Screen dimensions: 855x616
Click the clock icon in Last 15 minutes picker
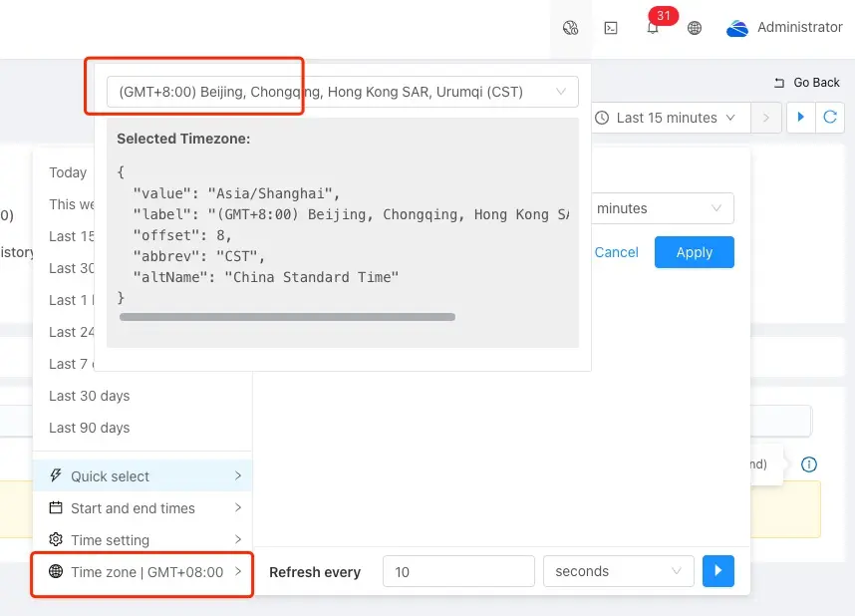(602, 118)
